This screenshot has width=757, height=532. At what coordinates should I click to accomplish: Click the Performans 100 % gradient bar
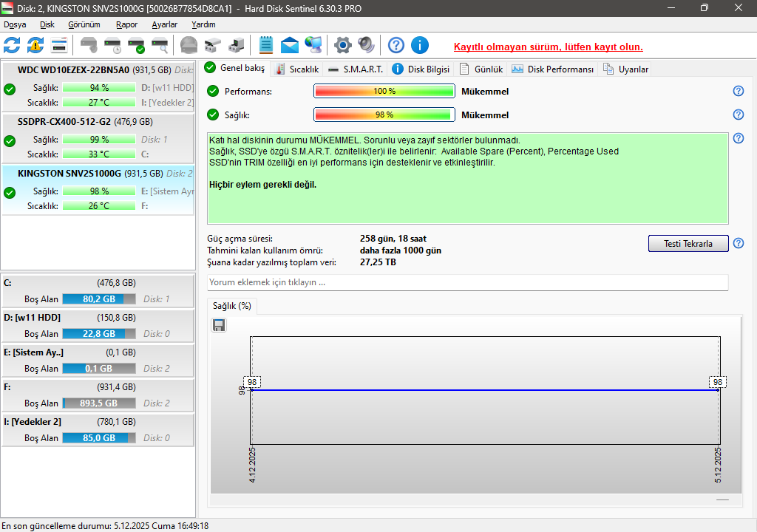click(x=384, y=91)
